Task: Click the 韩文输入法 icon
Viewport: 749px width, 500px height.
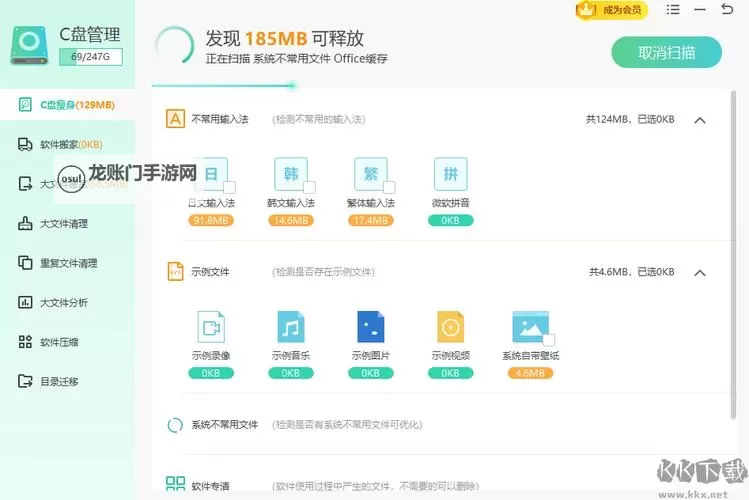Action: click(x=290, y=174)
